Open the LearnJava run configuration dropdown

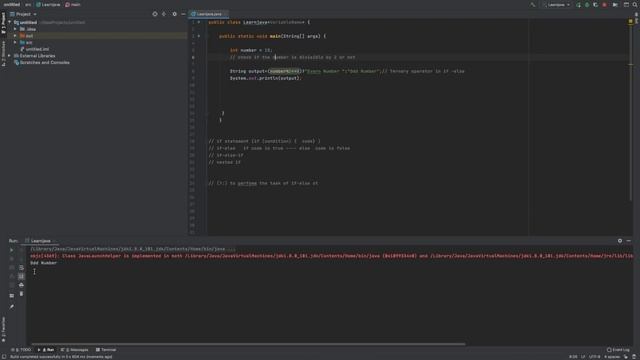tap(556, 5)
